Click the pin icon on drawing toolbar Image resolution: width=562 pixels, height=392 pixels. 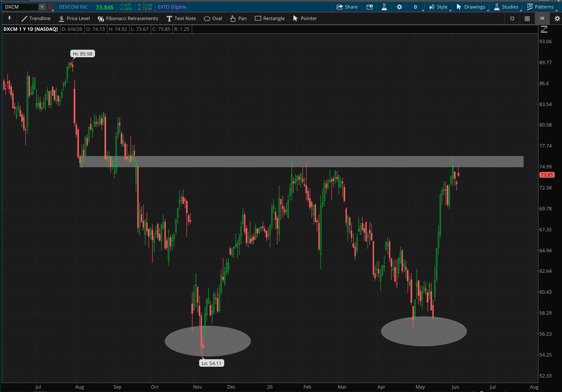[x=10, y=18]
